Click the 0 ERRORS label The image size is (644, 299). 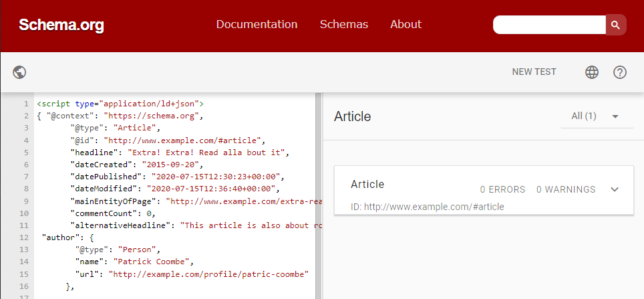pos(503,189)
